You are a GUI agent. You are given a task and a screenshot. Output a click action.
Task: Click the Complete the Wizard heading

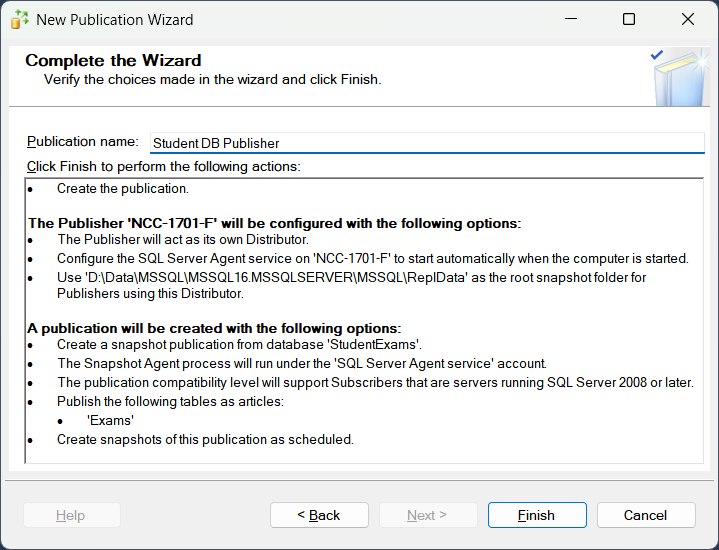pyautogui.click(x=113, y=60)
